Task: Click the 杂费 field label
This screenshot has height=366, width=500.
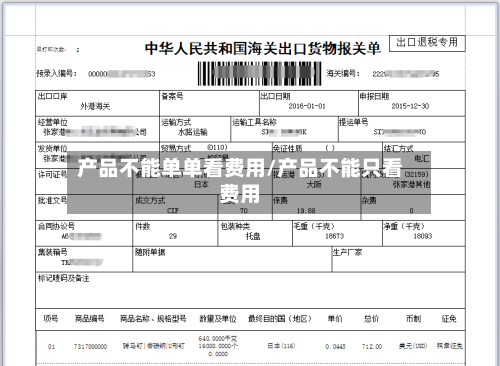Action: 369,200
